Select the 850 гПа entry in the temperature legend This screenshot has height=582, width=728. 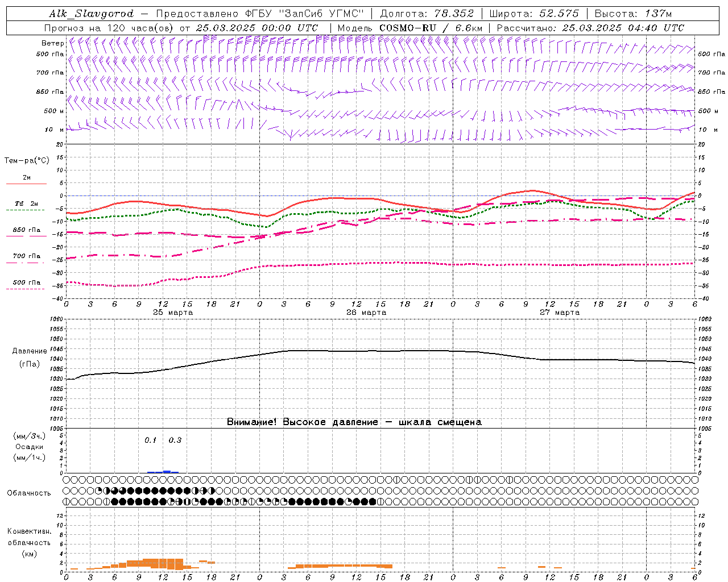[x=26, y=232]
